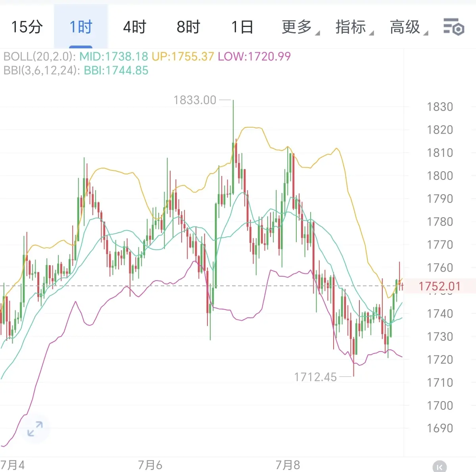Click the 1712.45 low price marker
The height and width of the screenshot is (472, 476).
tap(315, 377)
